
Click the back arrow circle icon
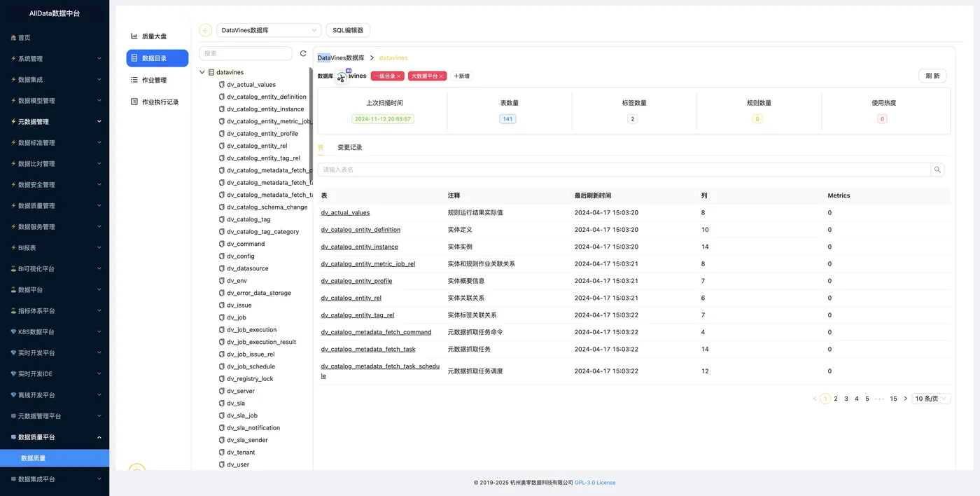(205, 30)
